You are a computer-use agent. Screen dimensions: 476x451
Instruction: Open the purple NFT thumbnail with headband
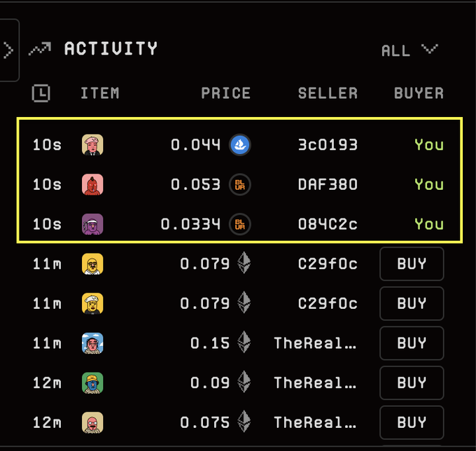[92, 224]
